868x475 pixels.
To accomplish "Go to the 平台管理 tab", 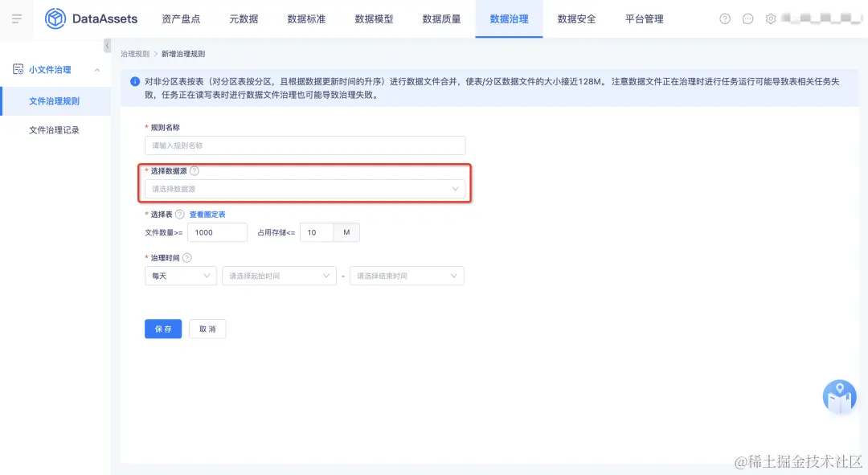I will pyautogui.click(x=644, y=18).
